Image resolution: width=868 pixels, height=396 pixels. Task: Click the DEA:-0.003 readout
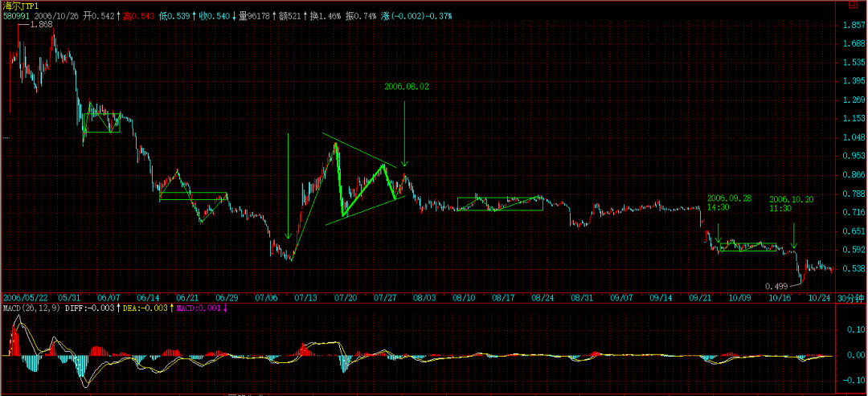(x=144, y=308)
